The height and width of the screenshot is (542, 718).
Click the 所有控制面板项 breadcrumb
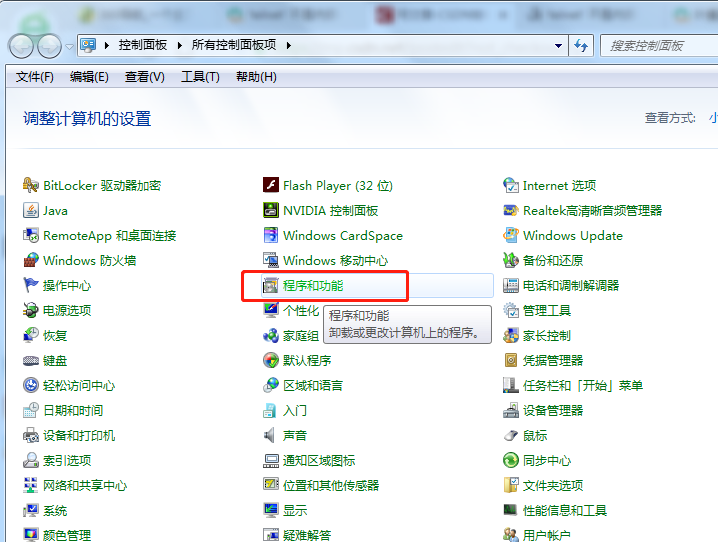coord(234,45)
